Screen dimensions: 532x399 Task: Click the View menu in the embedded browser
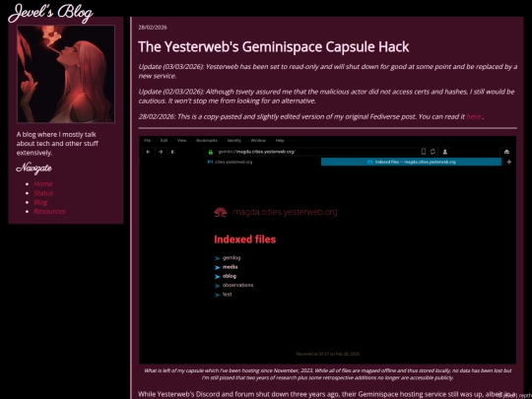tap(182, 141)
